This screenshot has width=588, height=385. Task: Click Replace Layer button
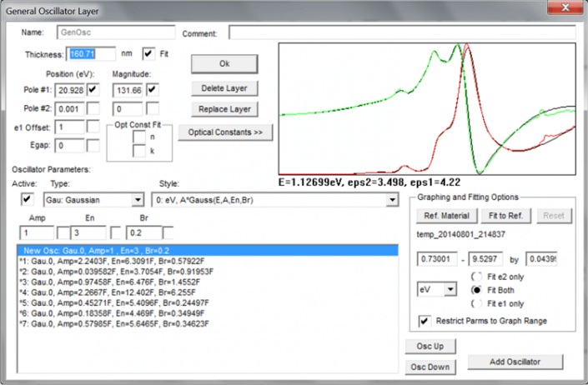pyautogui.click(x=224, y=109)
